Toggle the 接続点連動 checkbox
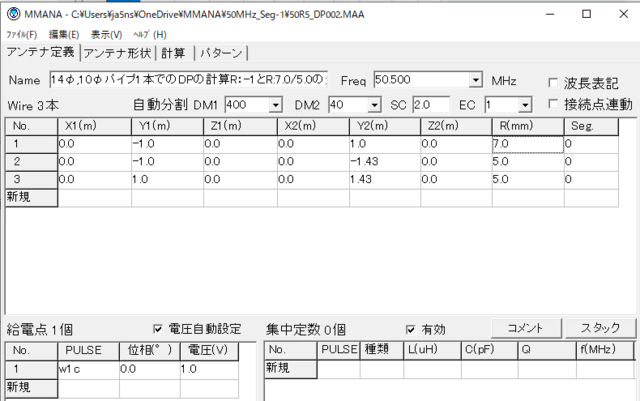 (554, 104)
